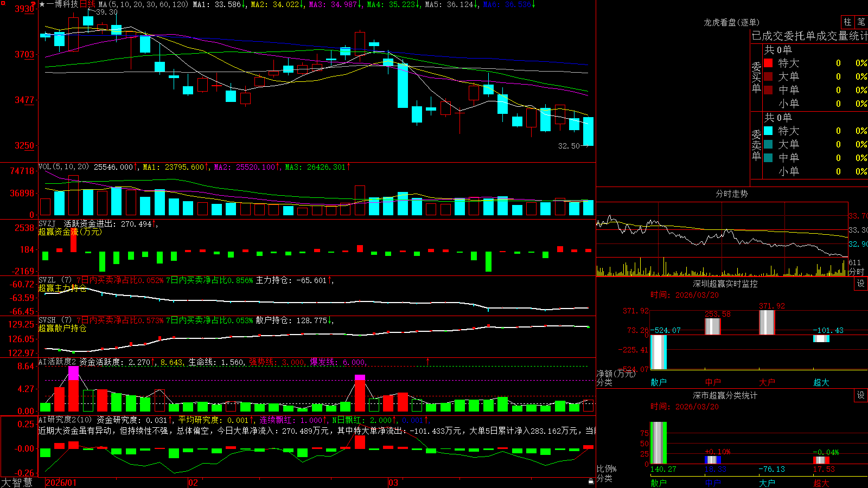Screen dimensions: 868x488
Task: Click the 委买单 section label
Action: coord(756,77)
